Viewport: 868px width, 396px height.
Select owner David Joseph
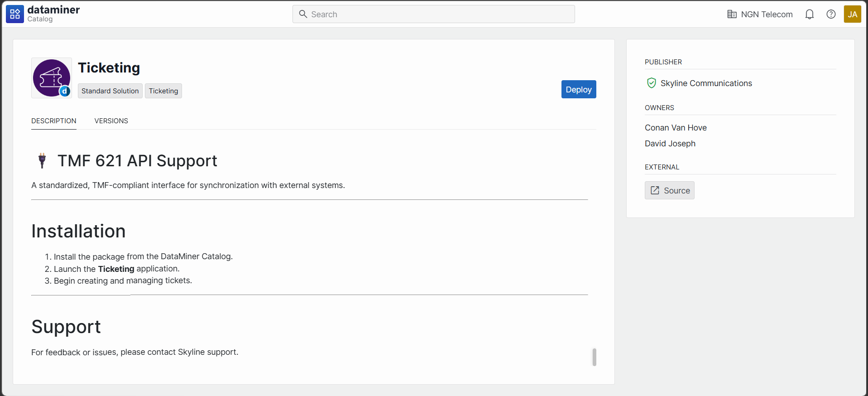[x=670, y=144]
